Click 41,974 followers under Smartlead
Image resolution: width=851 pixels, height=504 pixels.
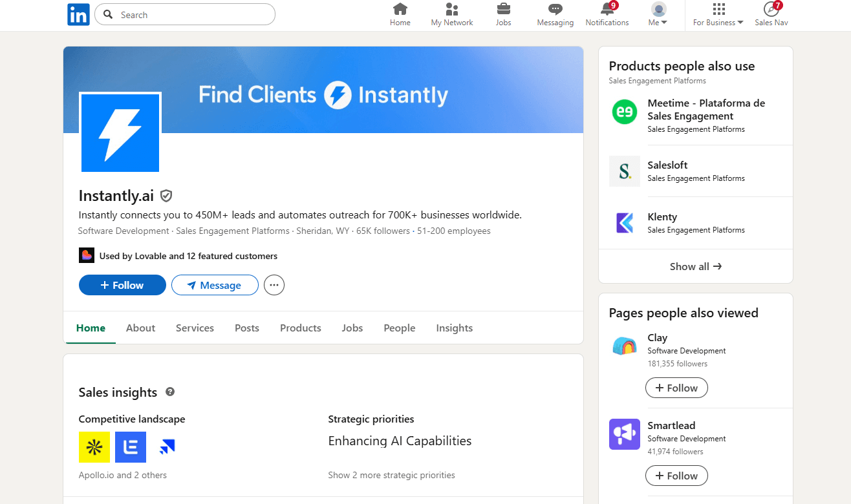click(675, 451)
